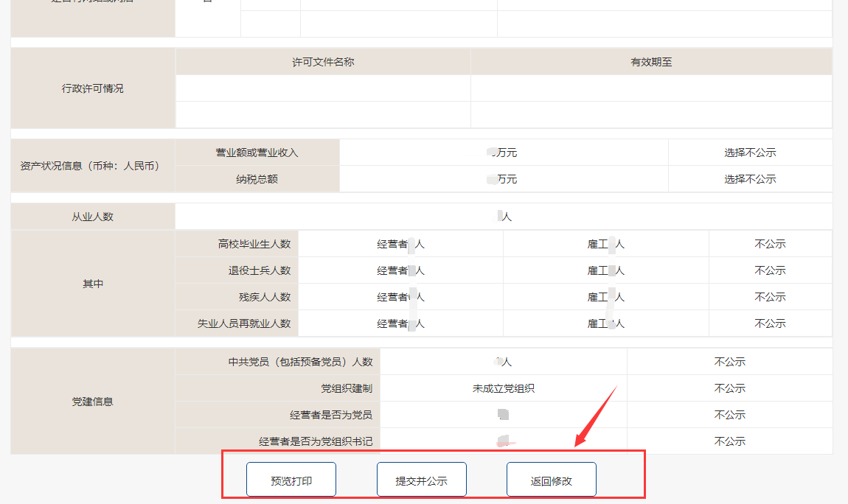Toggle 不公示 for 残疾人人数 row
848x504 pixels.
click(770, 297)
